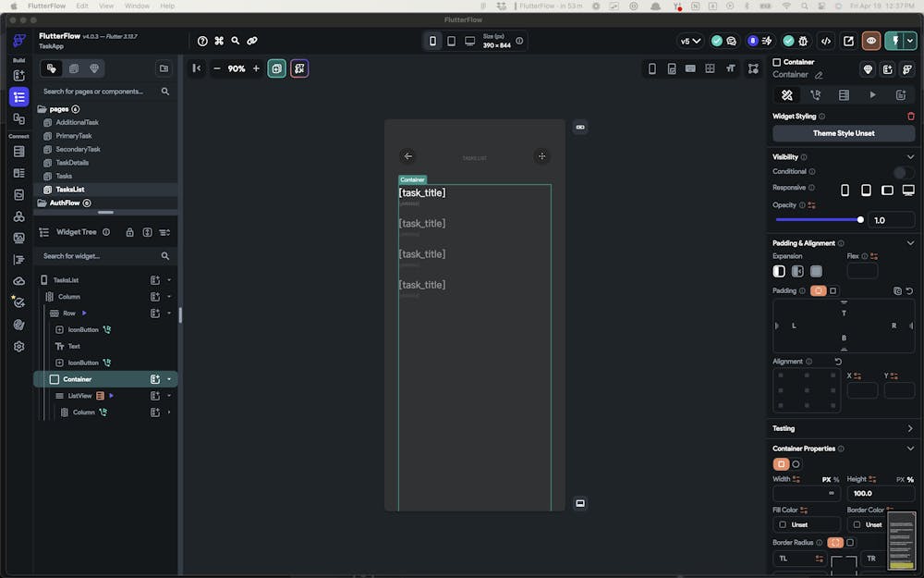Open the command palette keyboard shortcuts icon
The height and width of the screenshot is (578, 924).
click(219, 41)
